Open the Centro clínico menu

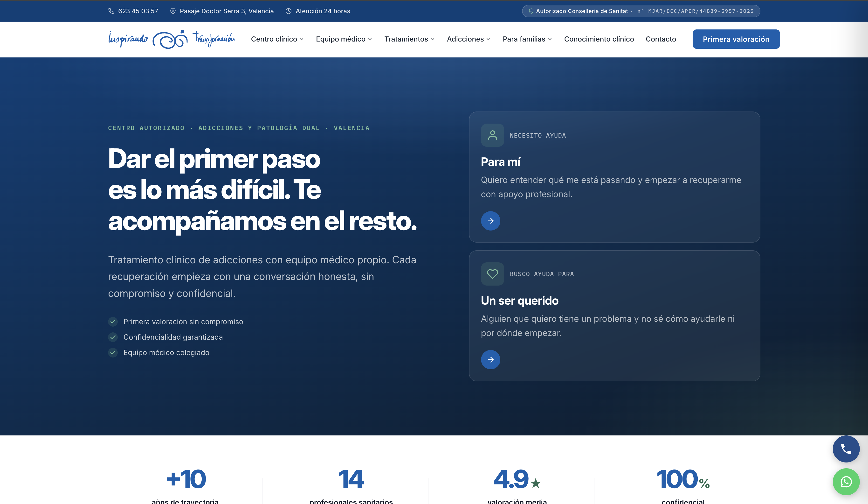(x=277, y=39)
